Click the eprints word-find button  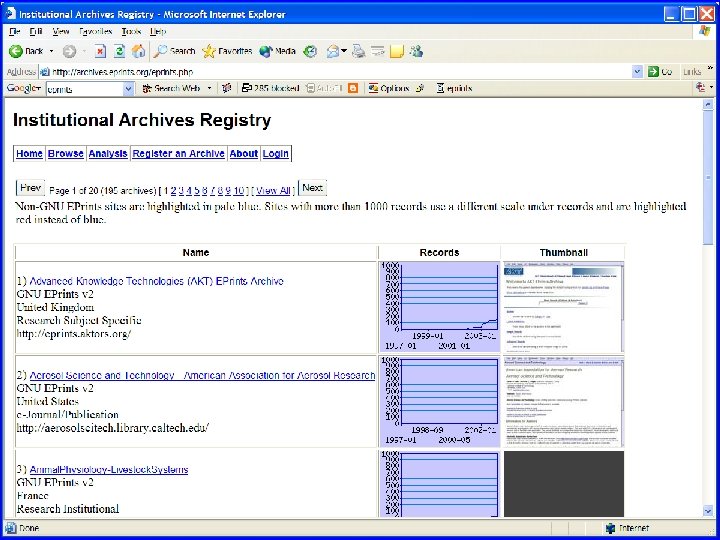(x=454, y=88)
